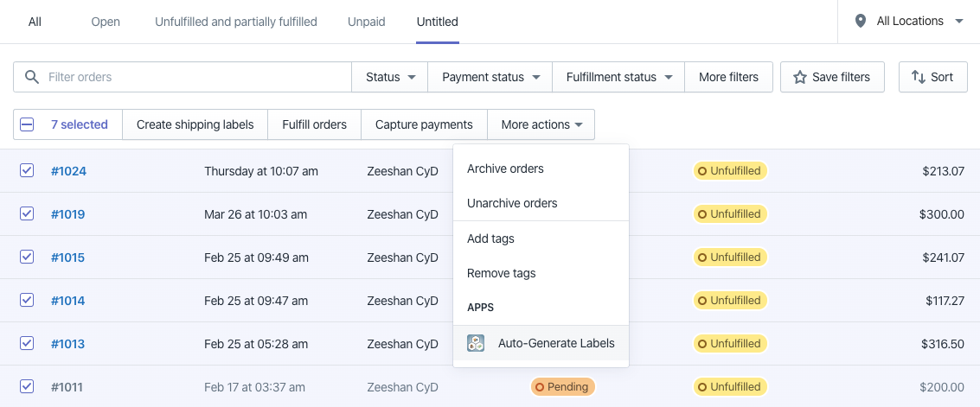
Task: Click date Thursday at 10:07 am
Action: (x=261, y=170)
